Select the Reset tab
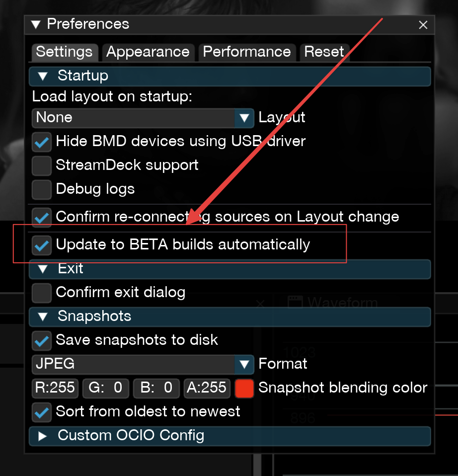458x476 pixels. 324,52
